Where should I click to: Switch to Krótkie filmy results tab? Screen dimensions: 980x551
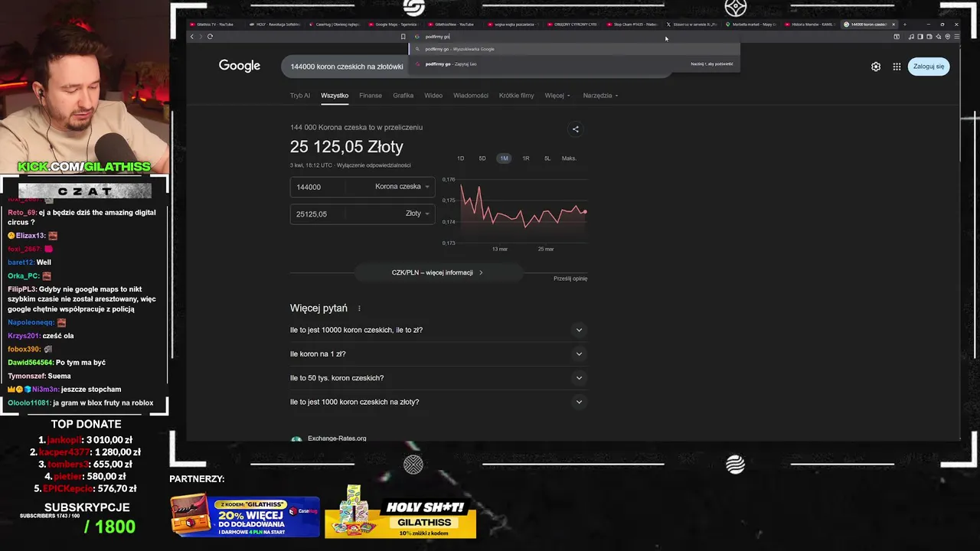pos(517,96)
